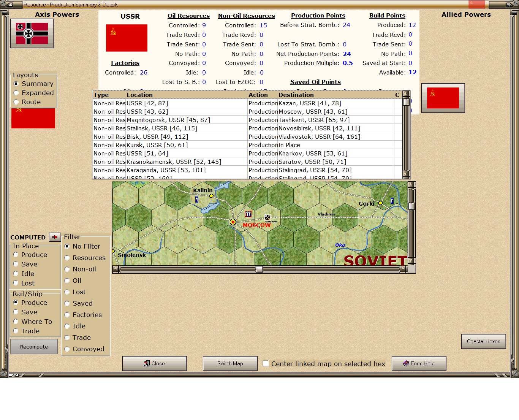This screenshot has width=519, height=420.
Task: Choose Save under In Place
Action: coord(25,264)
